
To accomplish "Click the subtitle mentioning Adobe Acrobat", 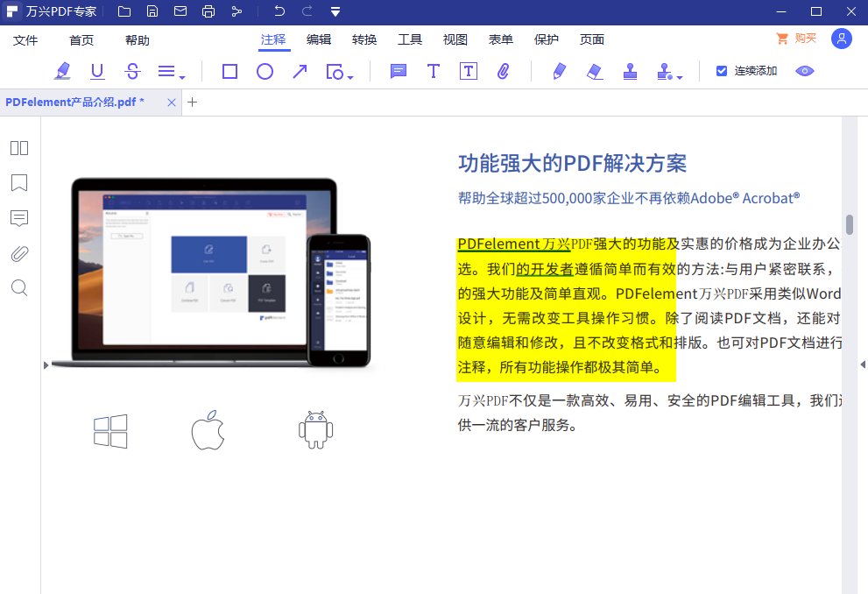I will click(x=629, y=198).
